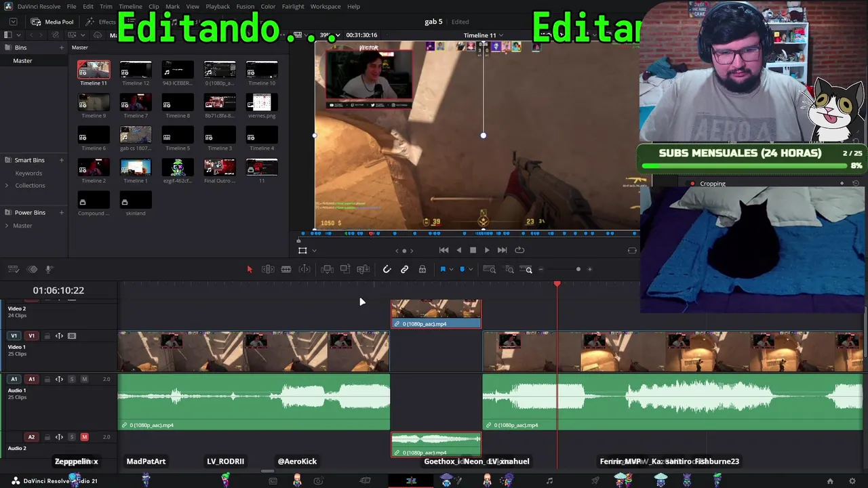868x488 pixels.
Task: Open the Trim menu
Action: pyautogui.click(x=106, y=6)
